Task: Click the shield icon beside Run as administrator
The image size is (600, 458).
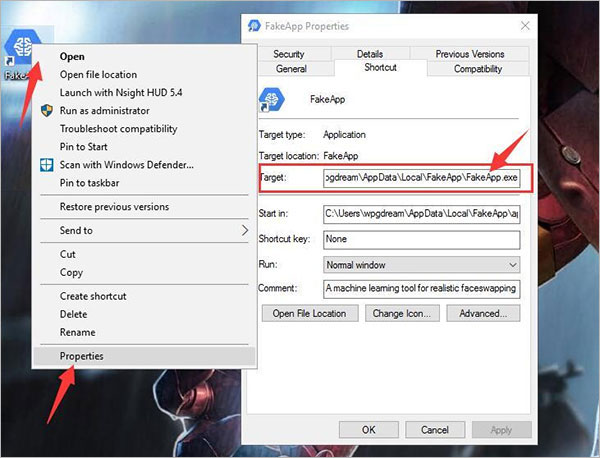Action: pos(47,111)
